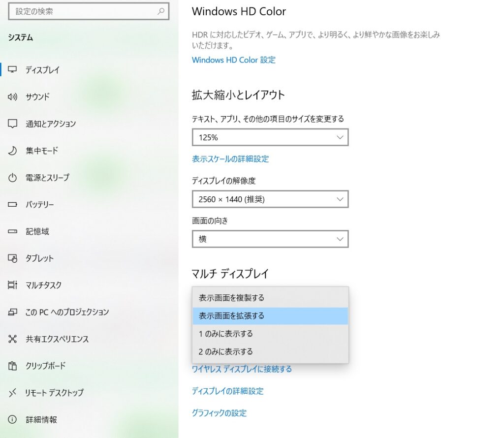Open Windows HD Color 設定 link

(x=234, y=60)
